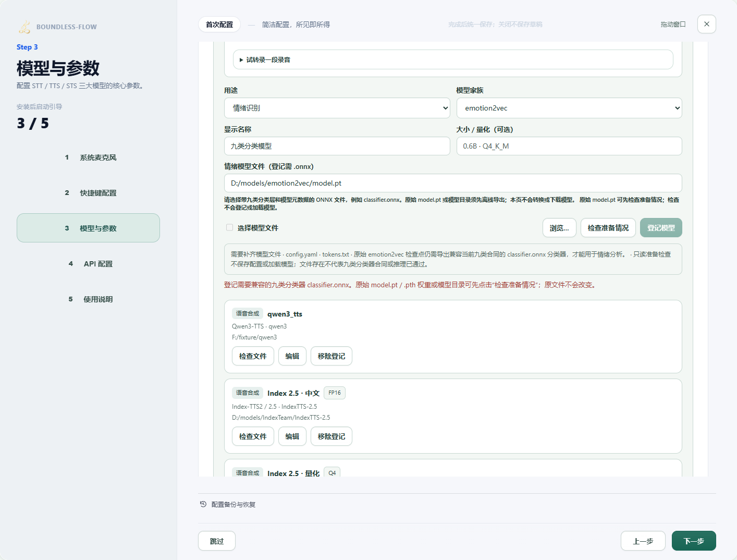Click 移除登记 for qwen3_tts
Image resolution: width=737 pixels, height=560 pixels.
pos(331,356)
